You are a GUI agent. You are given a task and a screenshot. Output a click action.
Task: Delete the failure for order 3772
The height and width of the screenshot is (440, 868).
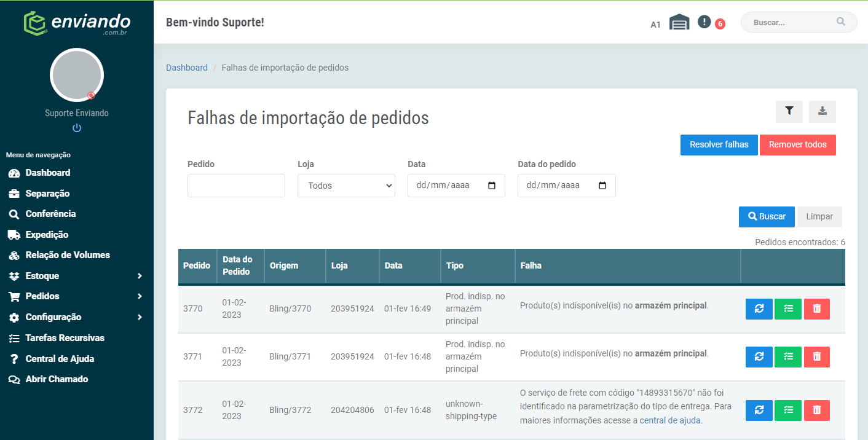(816, 411)
